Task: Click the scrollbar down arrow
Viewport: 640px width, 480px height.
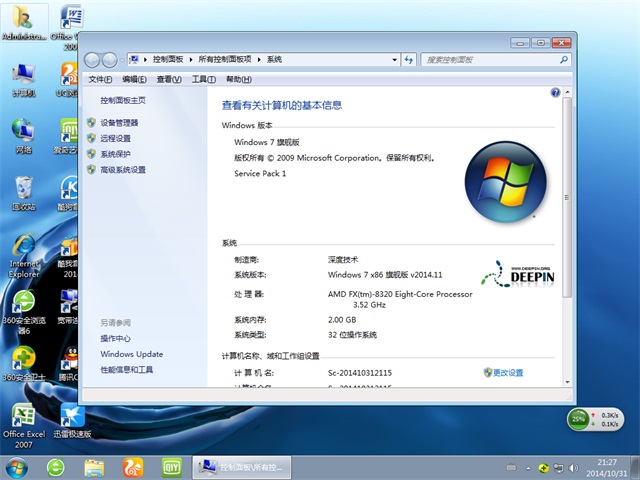Action: (x=567, y=382)
